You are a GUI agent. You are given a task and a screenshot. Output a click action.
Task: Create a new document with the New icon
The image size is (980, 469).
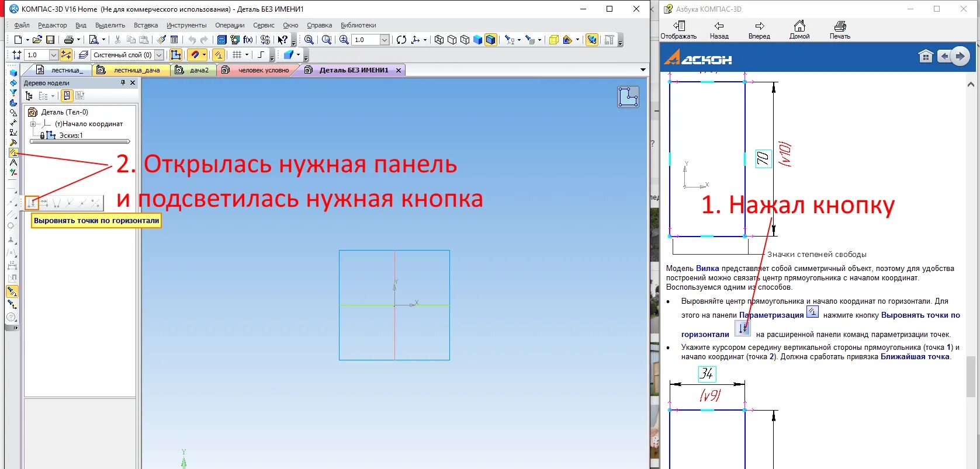pyautogui.click(x=18, y=40)
